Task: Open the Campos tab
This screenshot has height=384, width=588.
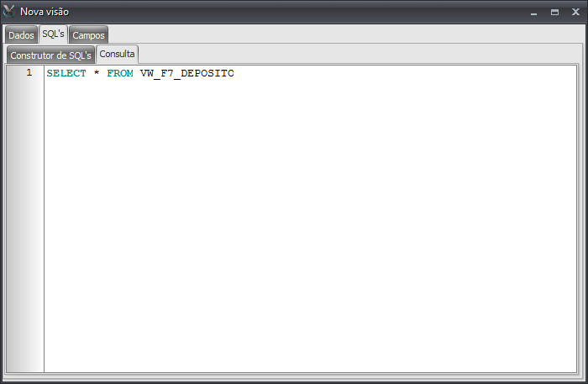Action: click(88, 35)
